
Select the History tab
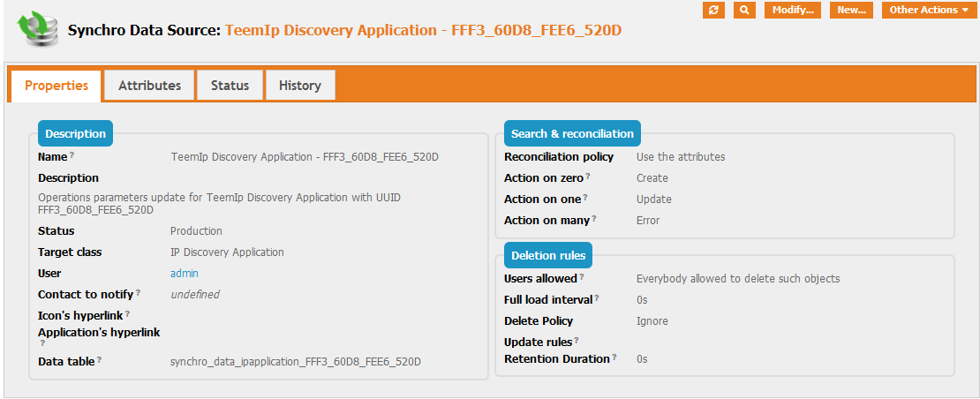[299, 86]
